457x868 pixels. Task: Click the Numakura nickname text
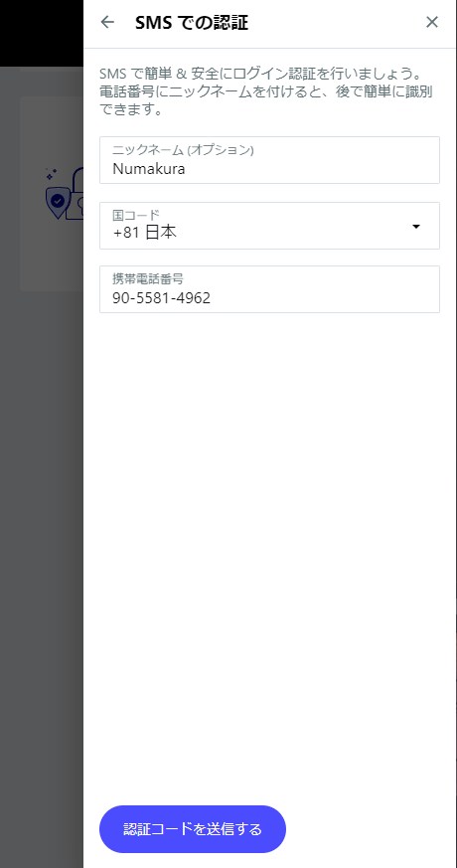click(149, 169)
